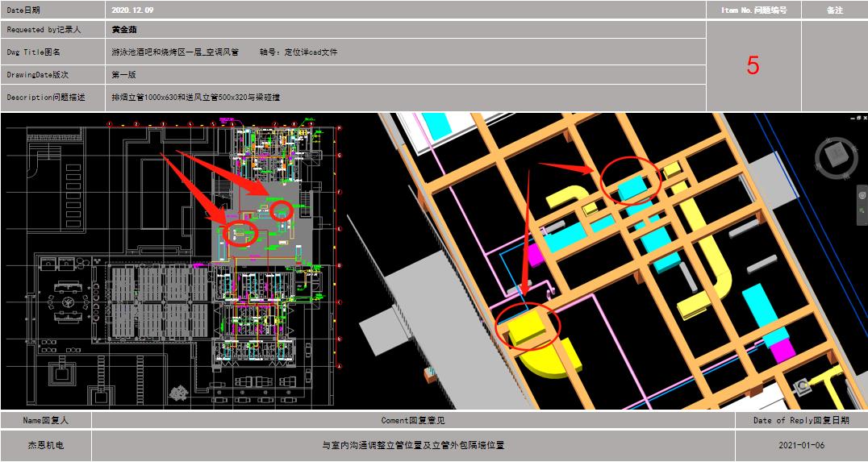Click the red item number 5 cell
The width and height of the screenshot is (868, 462).
point(753,66)
